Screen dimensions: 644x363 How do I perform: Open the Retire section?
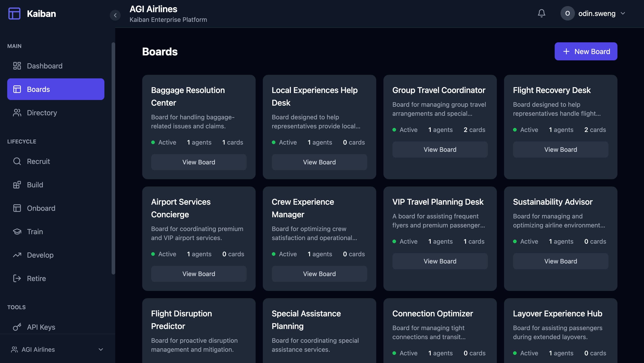[56, 278]
